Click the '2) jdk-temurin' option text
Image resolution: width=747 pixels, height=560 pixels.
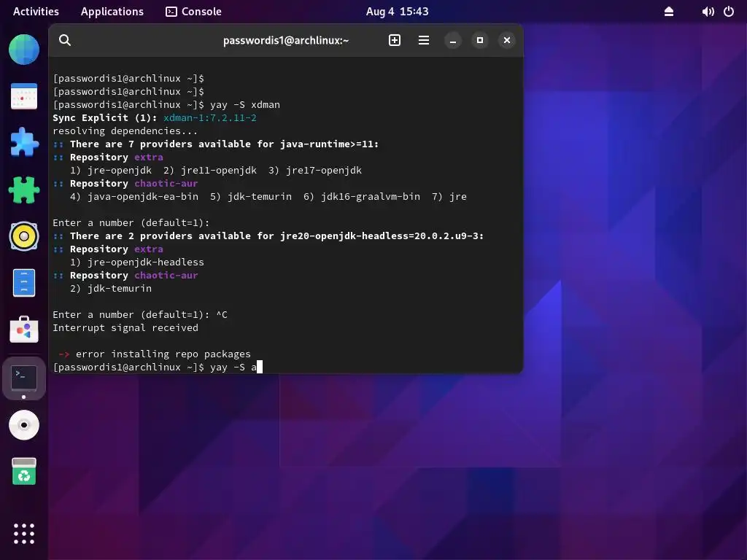point(111,288)
